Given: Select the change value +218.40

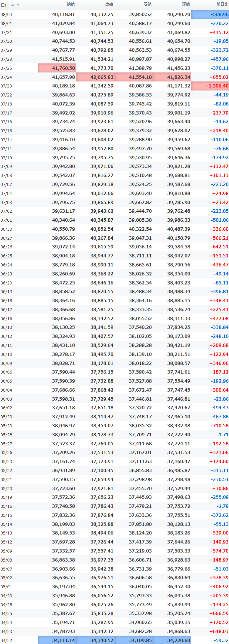Looking at the screenshot, I should point(219,131).
